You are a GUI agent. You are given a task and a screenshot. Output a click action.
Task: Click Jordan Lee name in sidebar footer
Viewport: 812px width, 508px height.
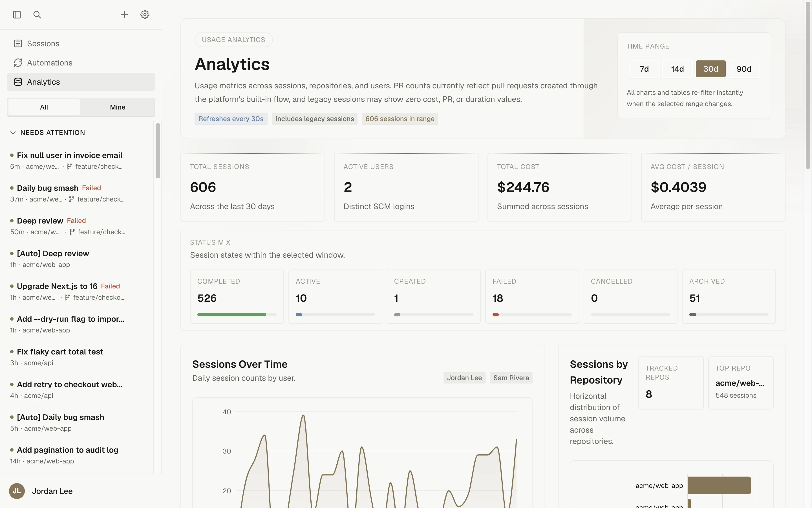(52, 491)
